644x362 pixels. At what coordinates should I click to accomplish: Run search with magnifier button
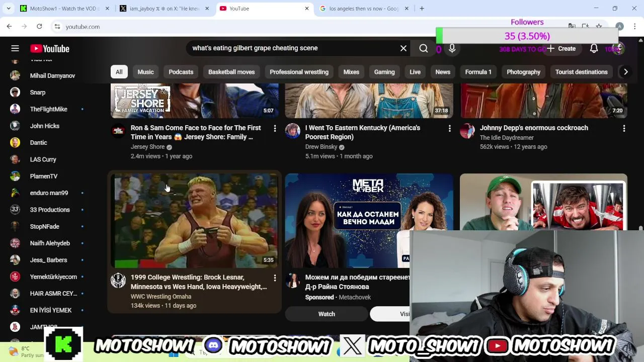(x=424, y=48)
